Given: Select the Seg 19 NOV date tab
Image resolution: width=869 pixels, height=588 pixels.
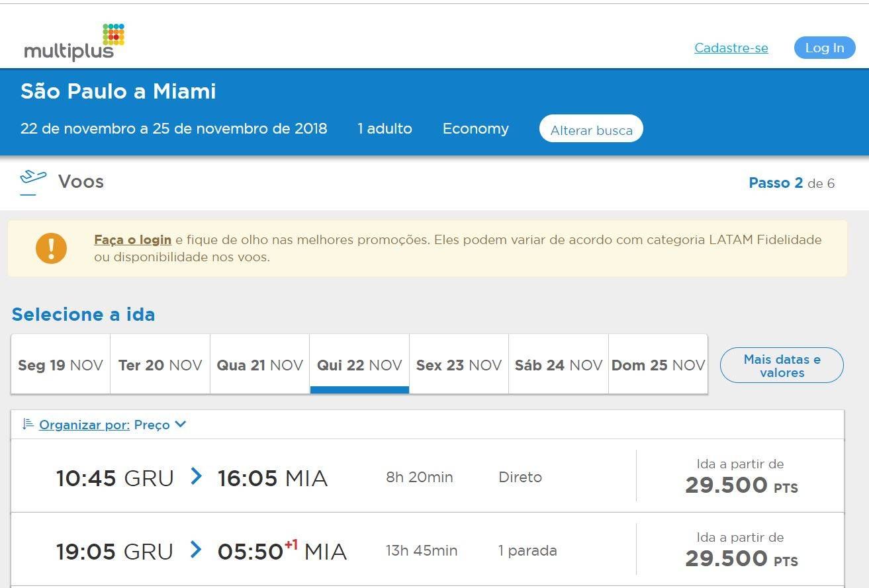Looking at the screenshot, I should click(x=60, y=365).
